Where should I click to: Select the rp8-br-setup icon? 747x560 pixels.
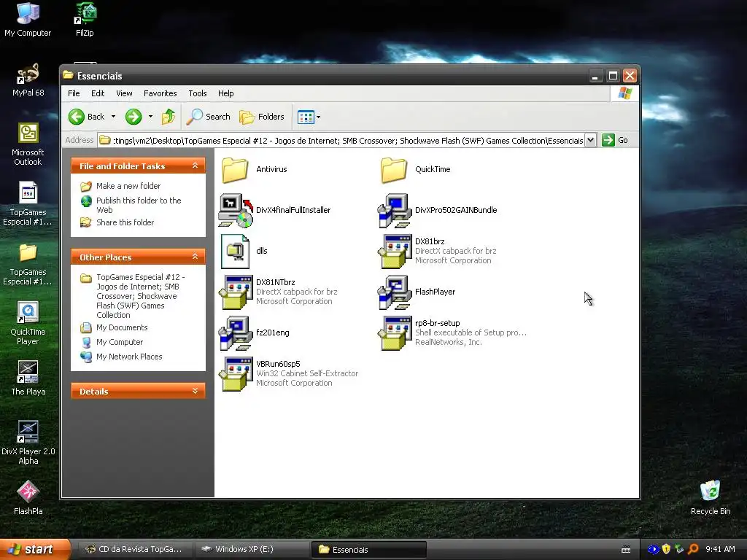[x=395, y=333]
